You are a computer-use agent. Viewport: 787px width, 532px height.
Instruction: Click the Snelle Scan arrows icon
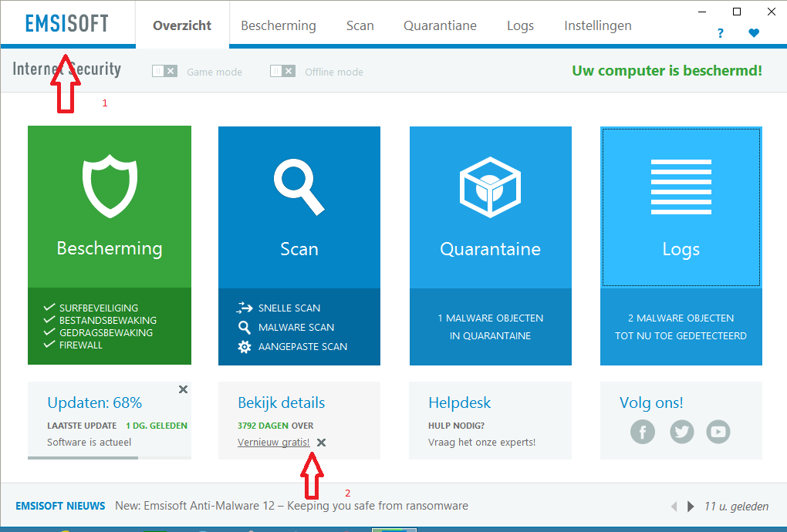pyautogui.click(x=245, y=308)
